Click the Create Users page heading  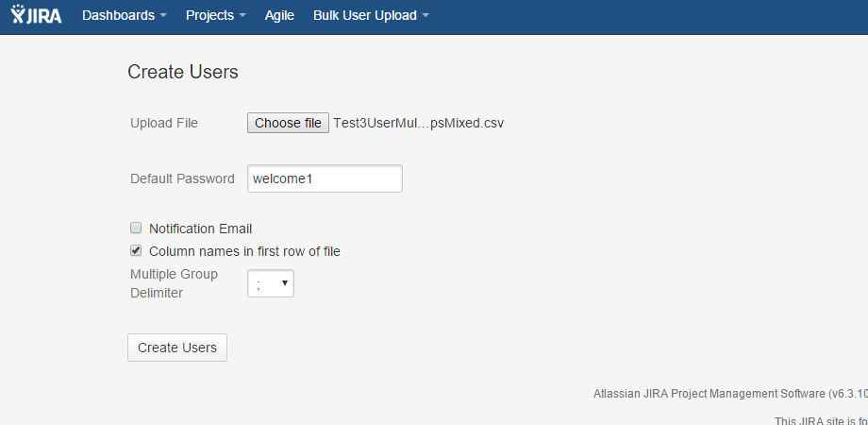coord(183,72)
